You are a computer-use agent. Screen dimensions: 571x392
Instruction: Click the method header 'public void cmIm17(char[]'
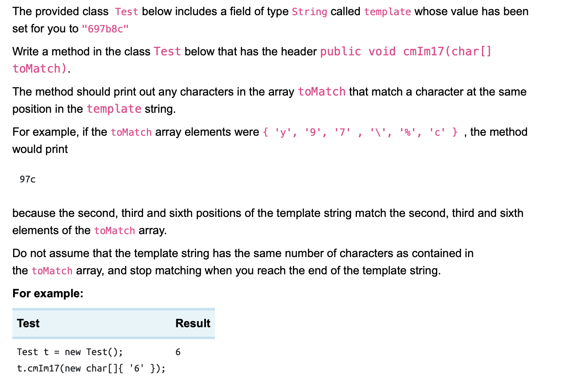coord(406,52)
